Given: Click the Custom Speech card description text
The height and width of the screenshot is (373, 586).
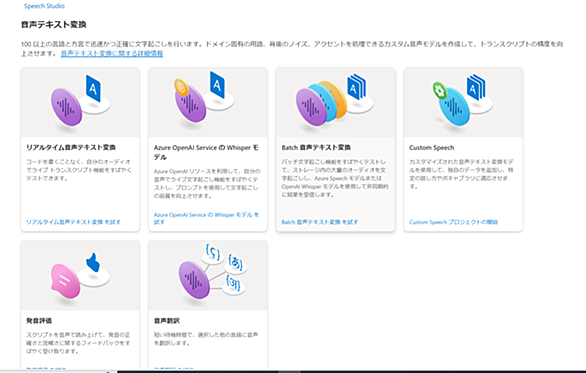Looking at the screenshot, I should pyautogui.click(x=462, y=174).
